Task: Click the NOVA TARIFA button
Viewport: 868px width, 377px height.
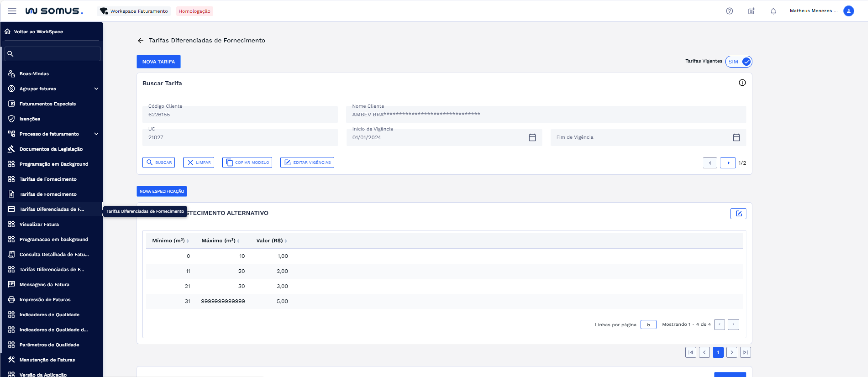Action: 158,61
